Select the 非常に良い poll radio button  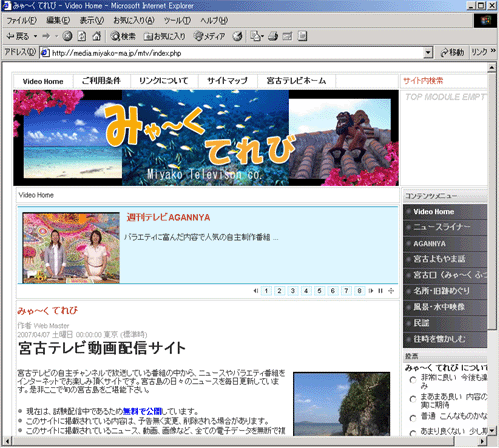[x=413, y=380]
